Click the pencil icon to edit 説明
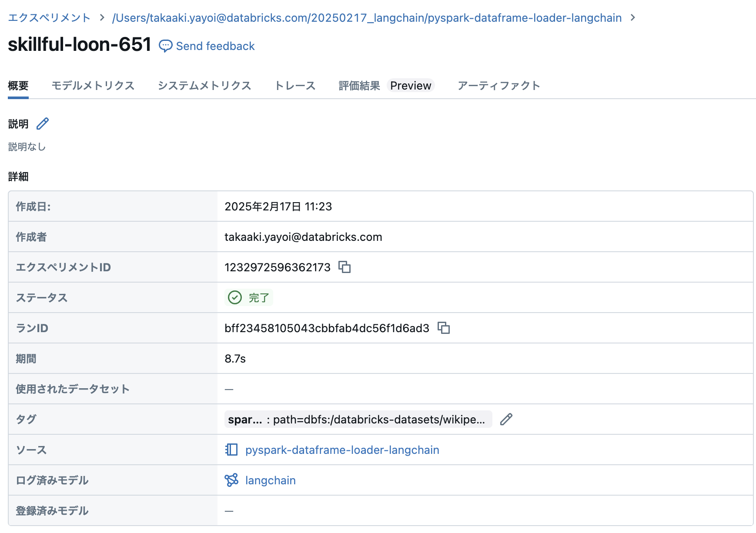 click(42, 124)
